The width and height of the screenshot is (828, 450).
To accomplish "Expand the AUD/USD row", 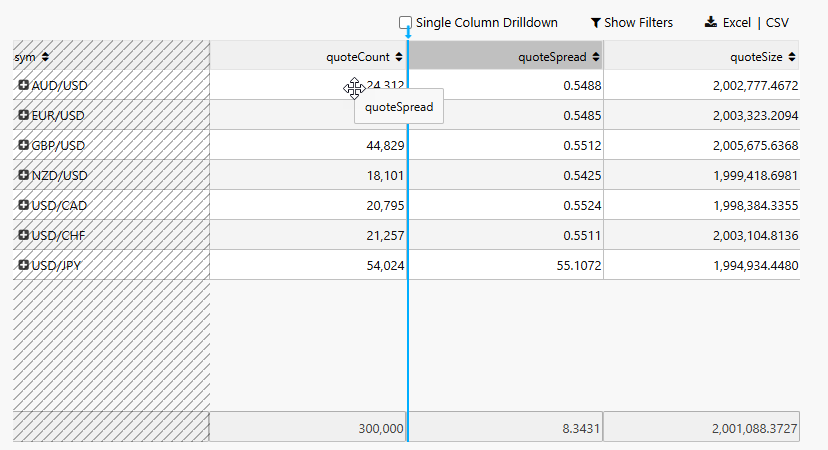I will tap(23, 85).
